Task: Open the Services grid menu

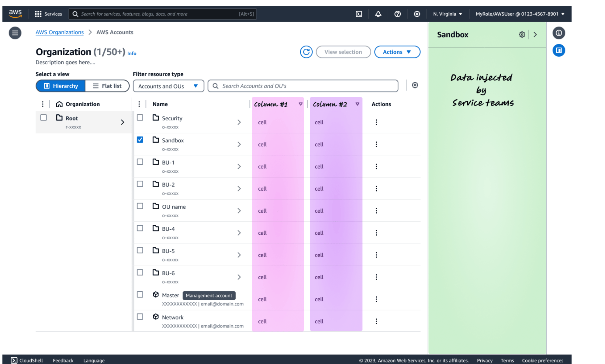Action: (48, 14)
